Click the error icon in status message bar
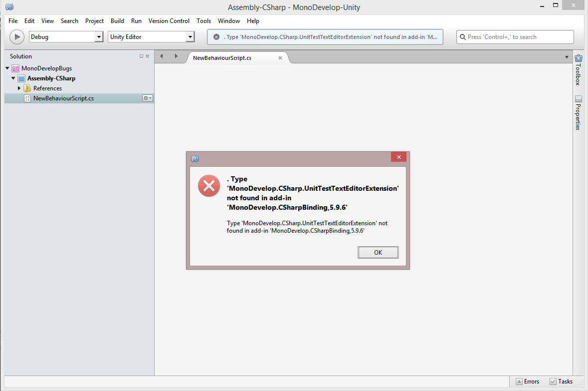 (x=216, y=37)
